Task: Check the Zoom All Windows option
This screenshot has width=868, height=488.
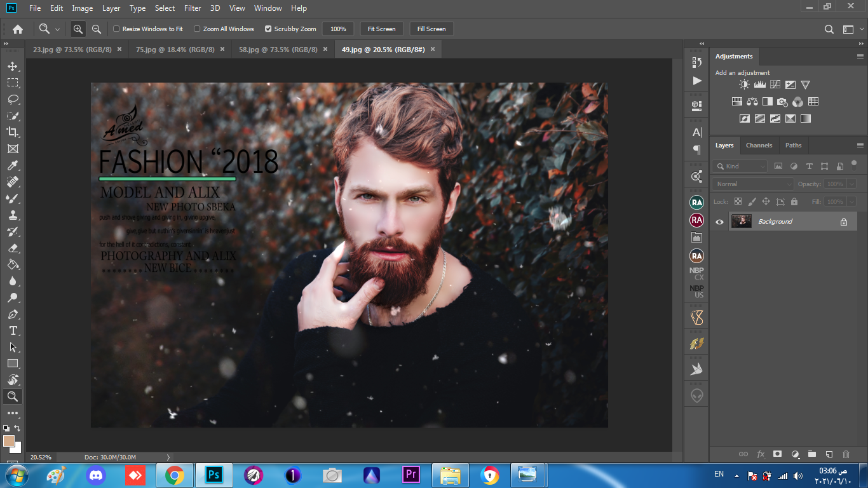Action: point(197,29)
